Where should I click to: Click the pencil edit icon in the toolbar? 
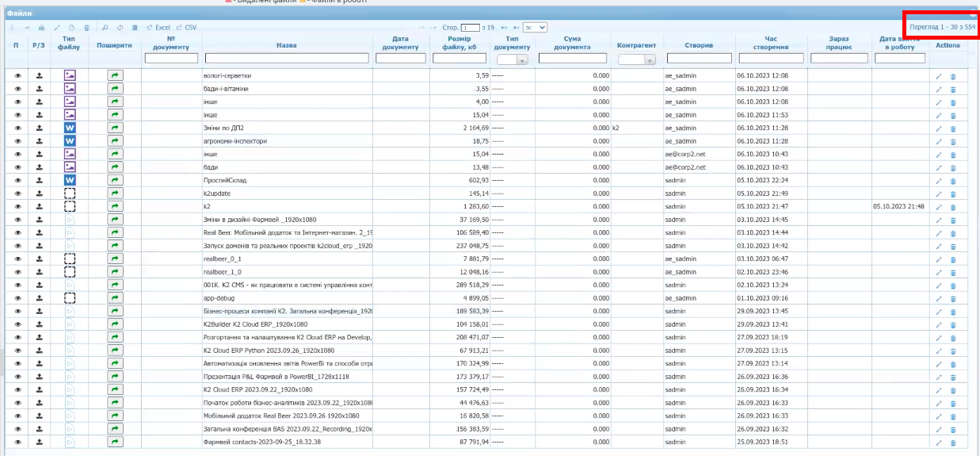click(57, 28)
